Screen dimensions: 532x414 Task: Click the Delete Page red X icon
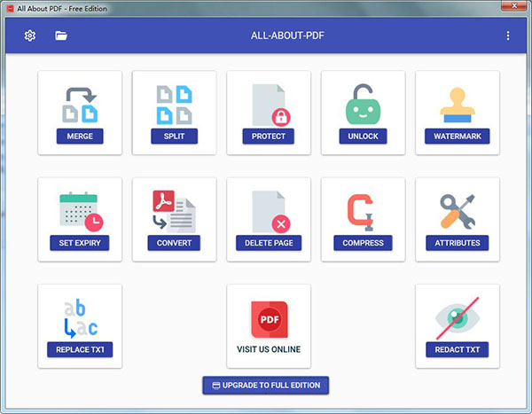[271, 212]
